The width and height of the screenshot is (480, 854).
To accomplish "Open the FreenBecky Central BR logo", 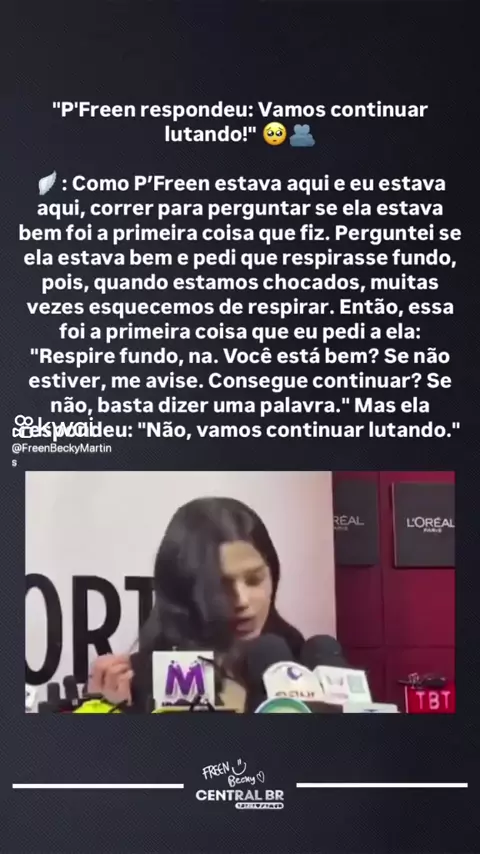I will tap(240, 784).
